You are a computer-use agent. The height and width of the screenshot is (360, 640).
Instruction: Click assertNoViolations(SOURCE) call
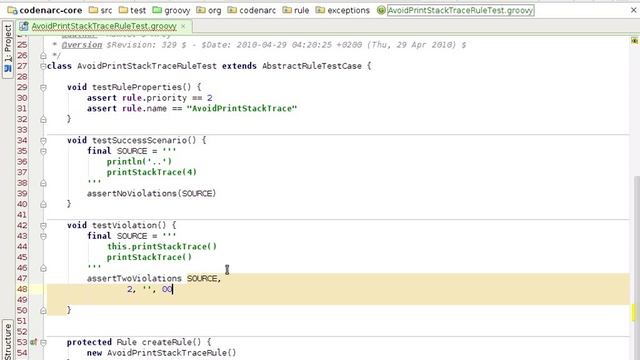[151, 193]
